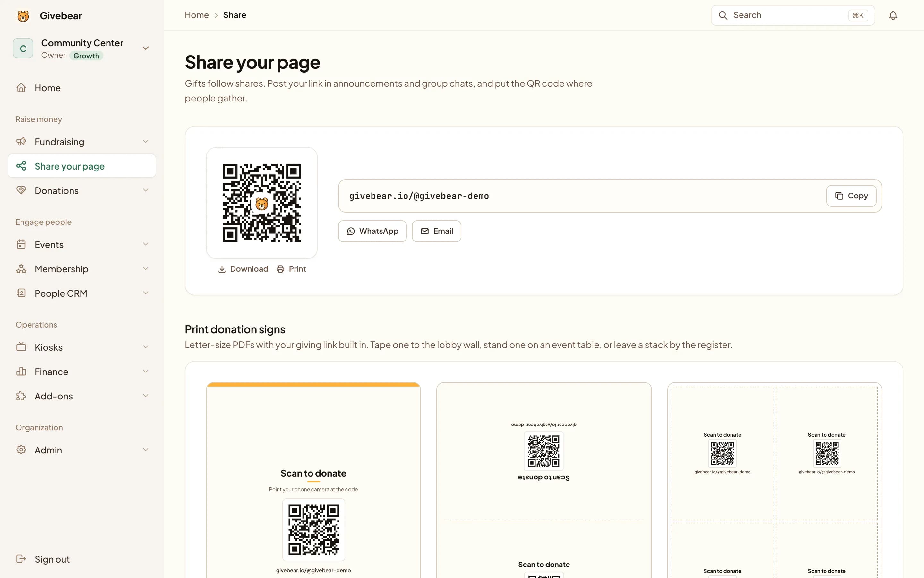Expand the Finance section chevron

(145, 372)
